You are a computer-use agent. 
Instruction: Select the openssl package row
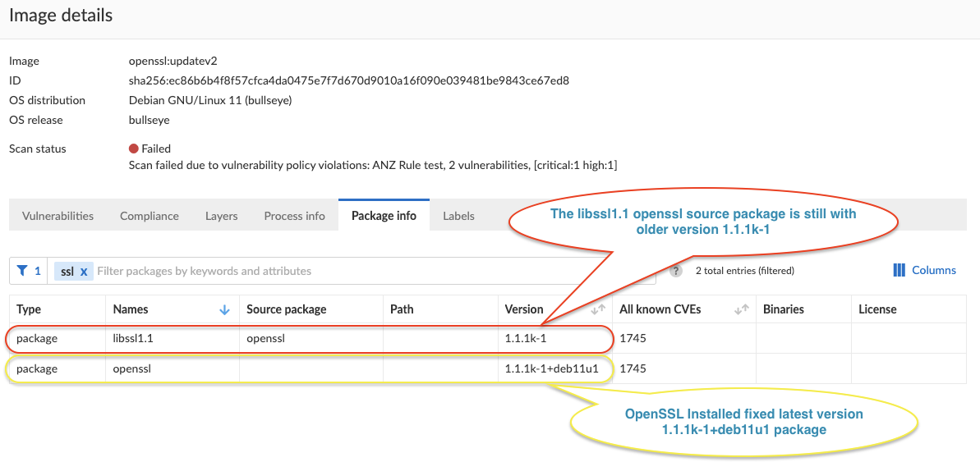131,368
